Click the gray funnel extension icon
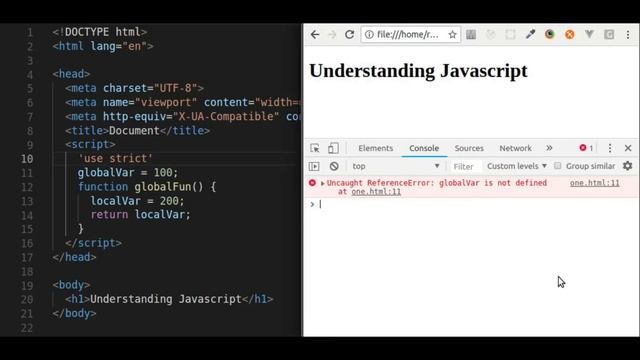The width and height of the screenshot is (640, 360). click(x=589, y=35)
